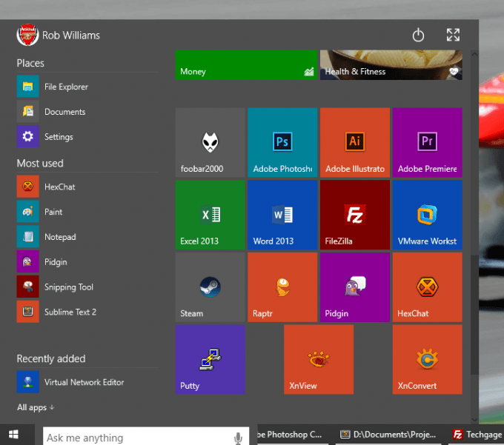This screenshot has height=445, width=504.
Task: Click the Rob Williams user avatar
Action: click(27, 35)
